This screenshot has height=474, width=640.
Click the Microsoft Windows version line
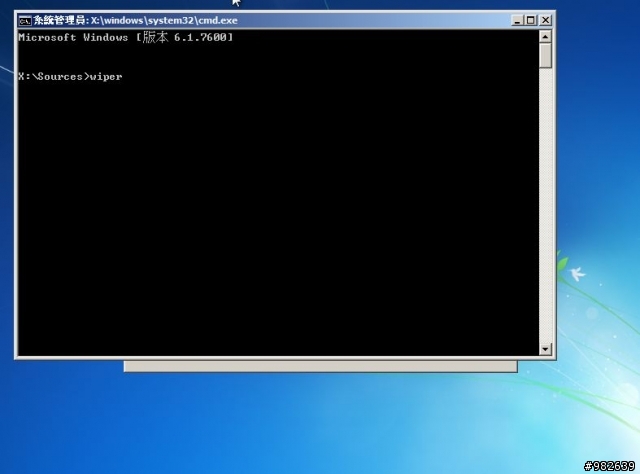[126, 37]
